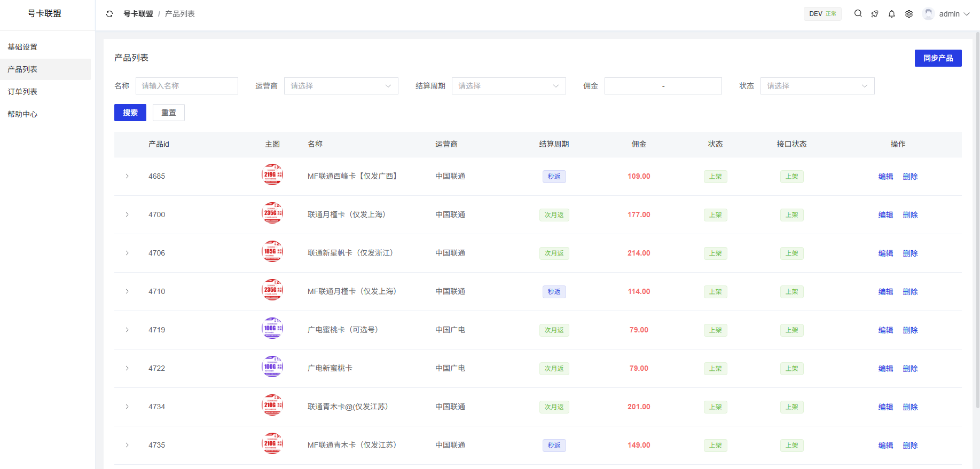Click the blue 搜索 button
The height and width of the screenshot is (469, 980).
130,113
